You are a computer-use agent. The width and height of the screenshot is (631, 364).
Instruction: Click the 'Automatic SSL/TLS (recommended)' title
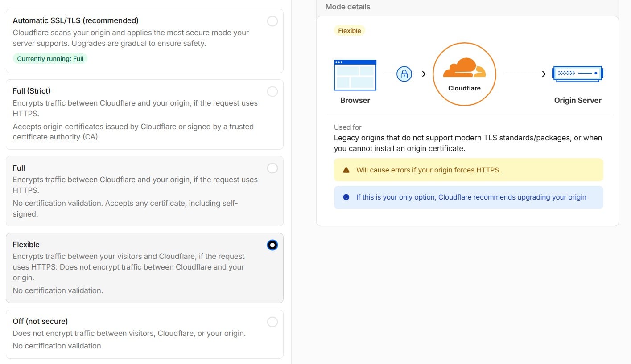coord(76,20)
